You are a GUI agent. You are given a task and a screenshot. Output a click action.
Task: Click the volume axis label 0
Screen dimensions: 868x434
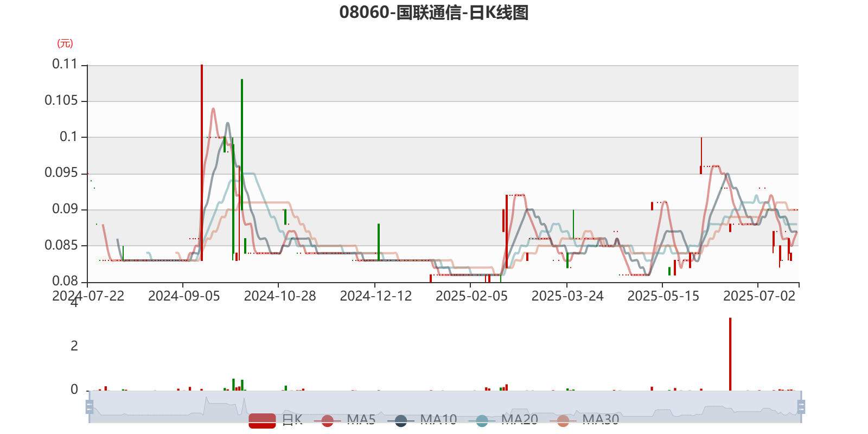pos(74,390)
